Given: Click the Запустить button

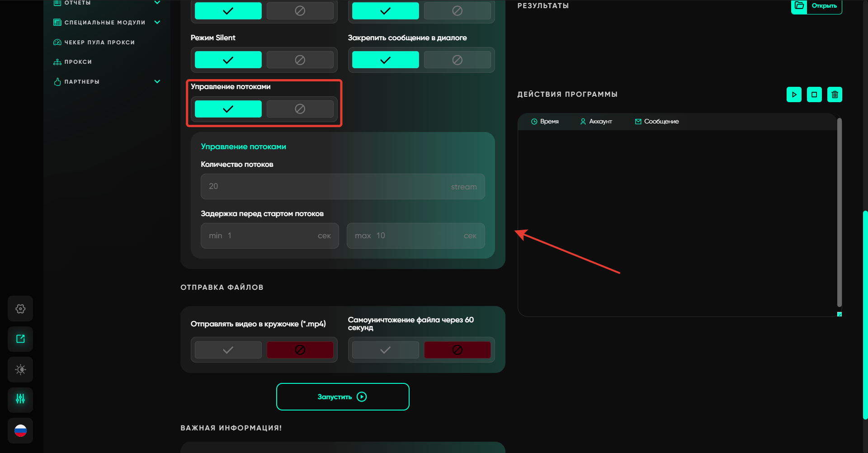Looking at the screenshot, I should tap(343, 396).
